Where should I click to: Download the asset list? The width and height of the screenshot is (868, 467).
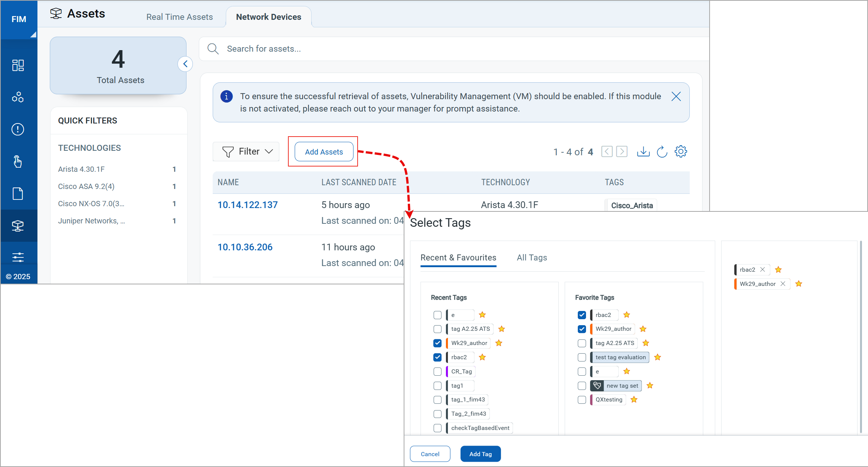click(643, 152)
